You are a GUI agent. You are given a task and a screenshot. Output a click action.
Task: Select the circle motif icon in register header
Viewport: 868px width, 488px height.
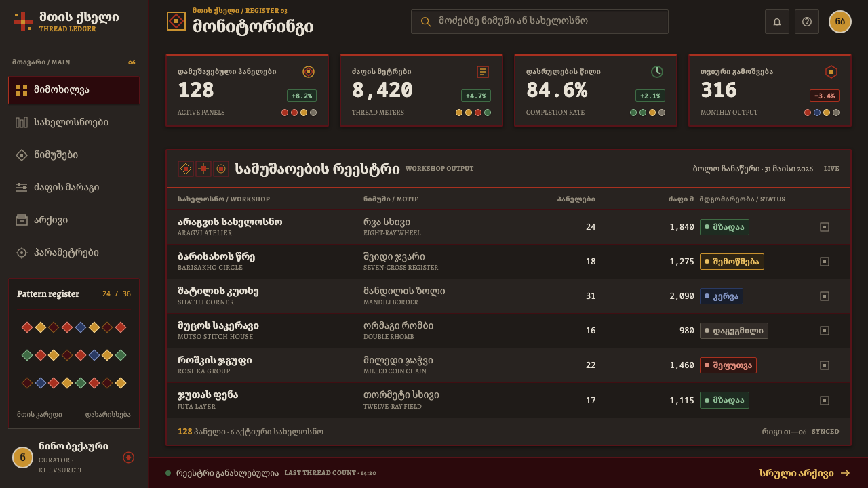coord(221,169)
